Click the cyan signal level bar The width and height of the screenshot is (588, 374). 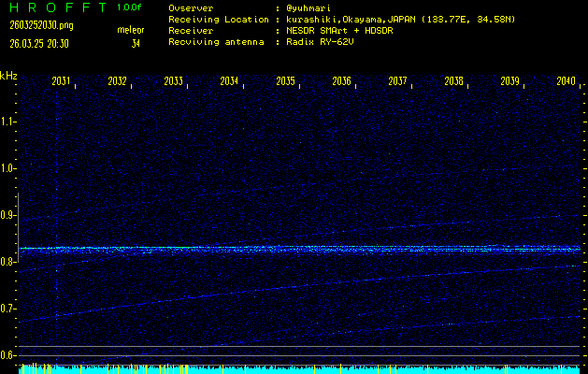[x=299, y=369]
